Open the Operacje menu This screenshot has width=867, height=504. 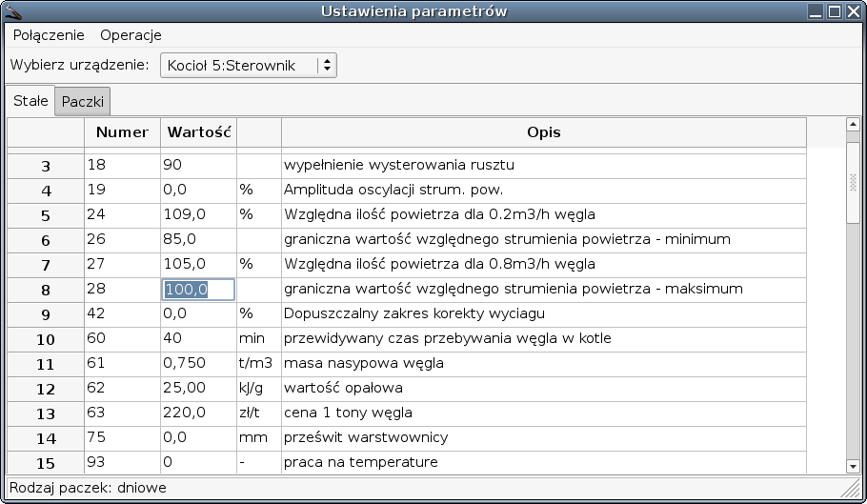pyautogui.click(x=131, y=35)
